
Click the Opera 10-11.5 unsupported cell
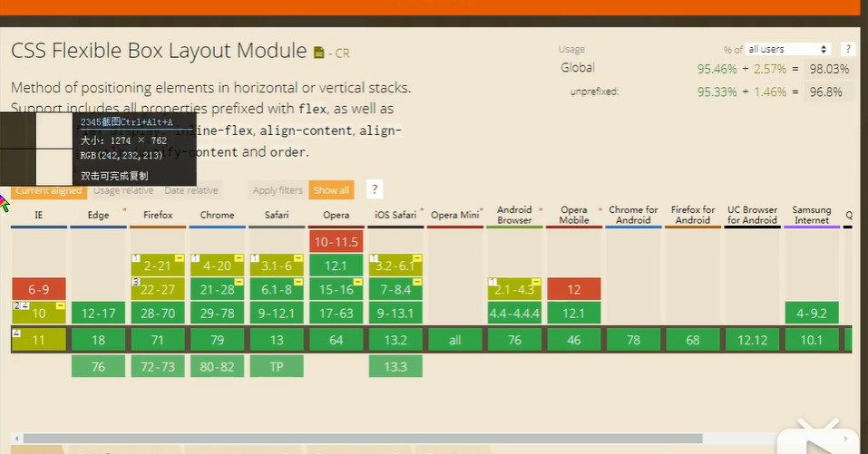click(x=336, y=242)
